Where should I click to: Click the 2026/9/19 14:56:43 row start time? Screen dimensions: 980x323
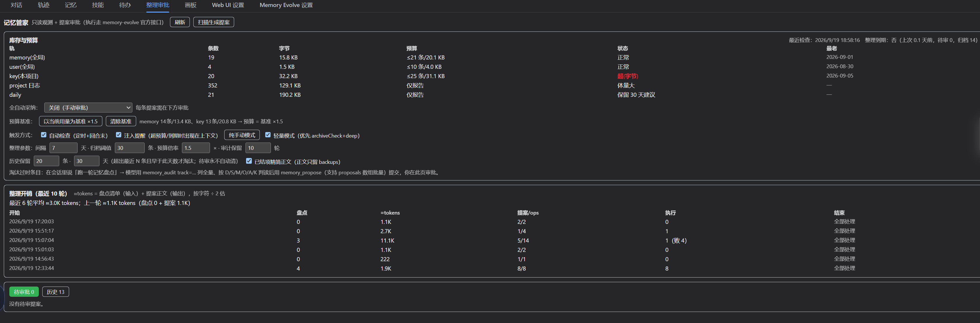31,259
